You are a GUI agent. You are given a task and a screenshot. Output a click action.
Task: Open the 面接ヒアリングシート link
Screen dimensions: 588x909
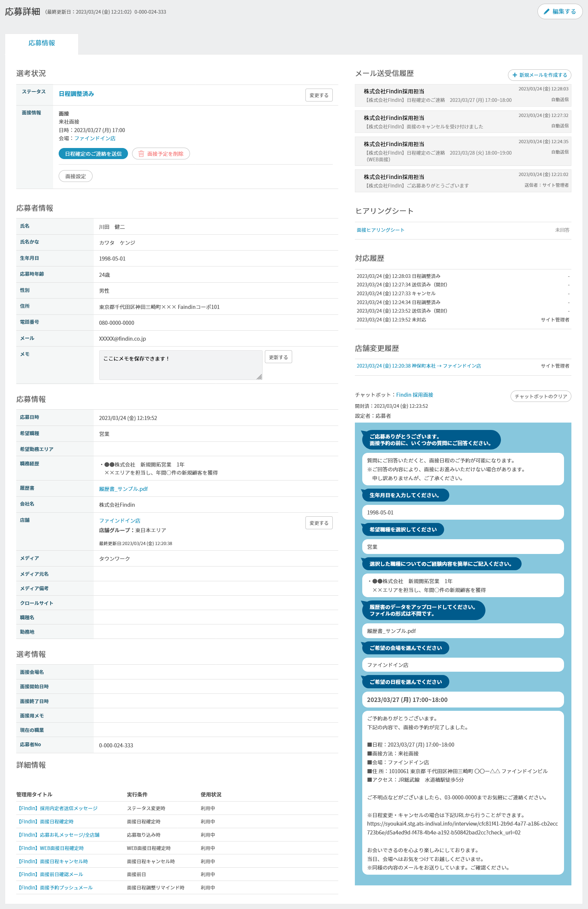[x=380, y=230]
